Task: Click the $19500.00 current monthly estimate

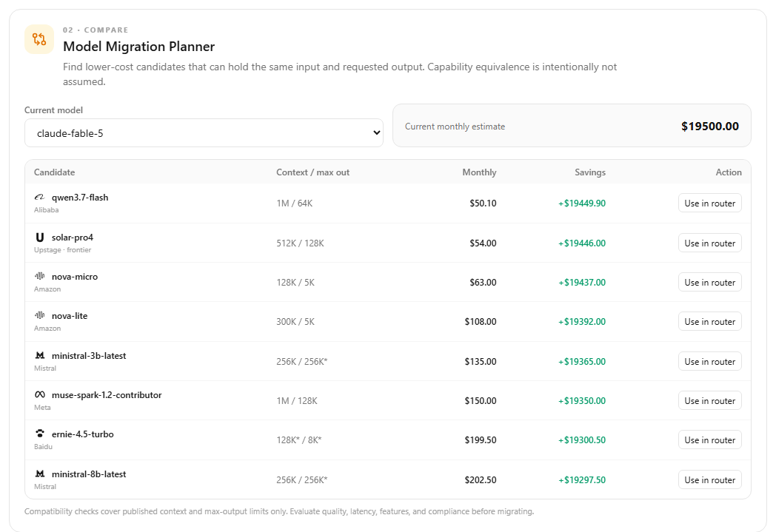Action: (x=709, y=126)
